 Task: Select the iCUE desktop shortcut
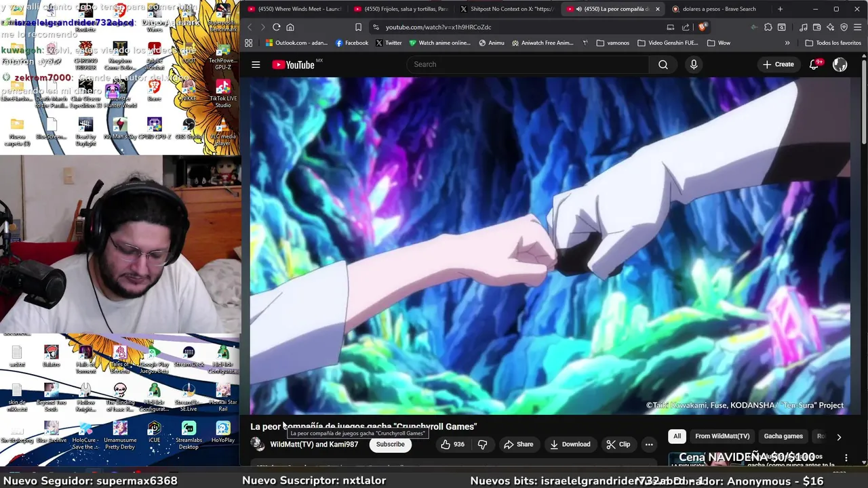click(154, 432)
